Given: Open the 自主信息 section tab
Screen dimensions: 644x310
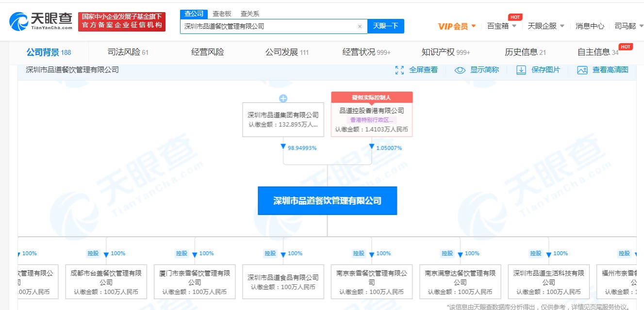Looking at the screenshot, I should (x=598, y=52).
